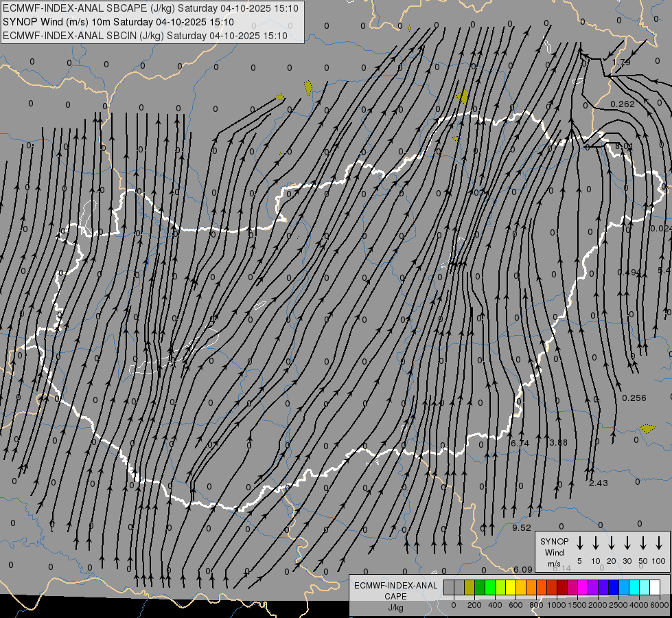Click the '1000' tick on CAPE scale

556,605
